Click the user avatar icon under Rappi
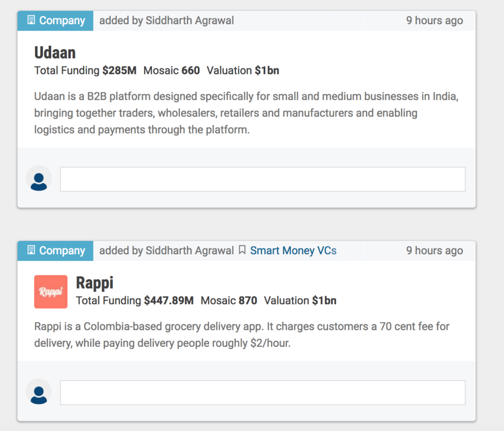 38,393
